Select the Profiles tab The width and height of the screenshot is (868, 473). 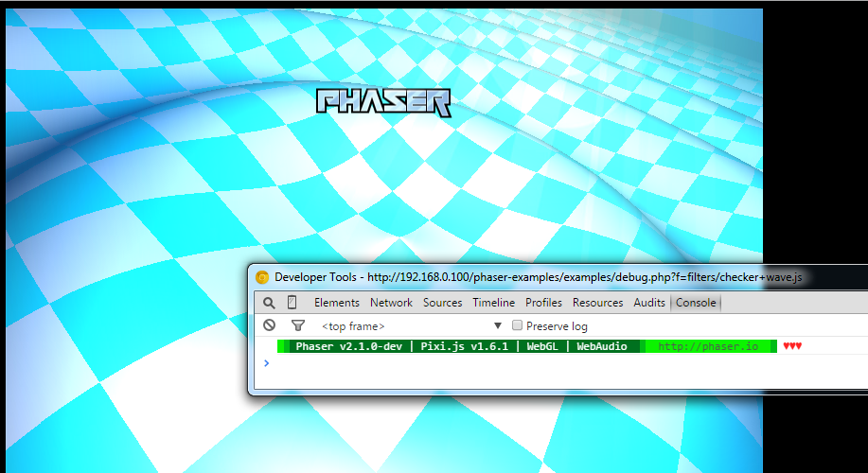[x=543, y=303]
